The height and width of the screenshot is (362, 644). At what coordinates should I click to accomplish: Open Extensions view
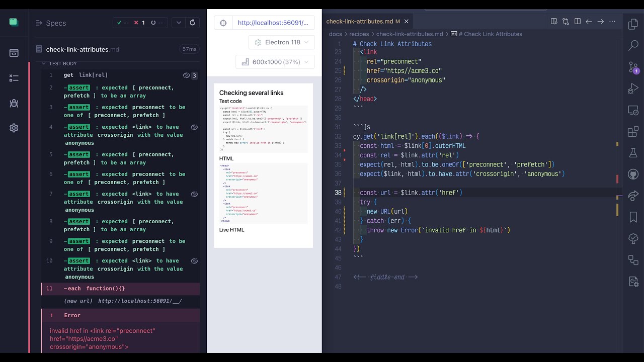click(x=633, y=132)
